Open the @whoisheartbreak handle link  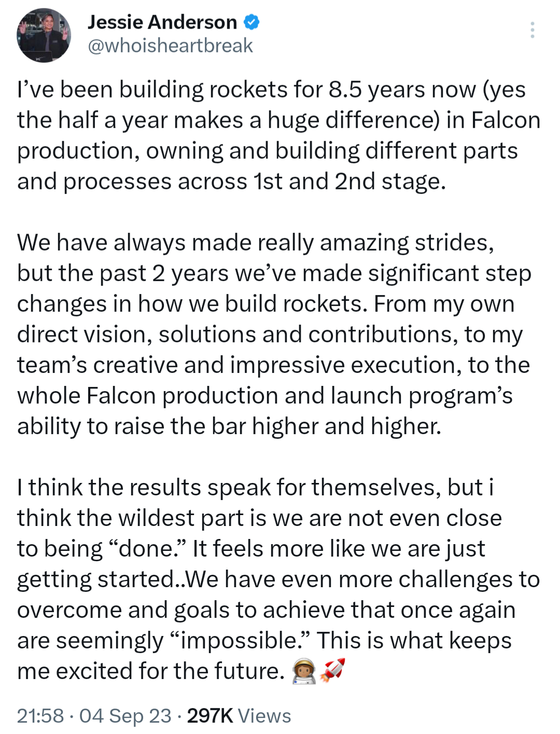click(170, 46)
